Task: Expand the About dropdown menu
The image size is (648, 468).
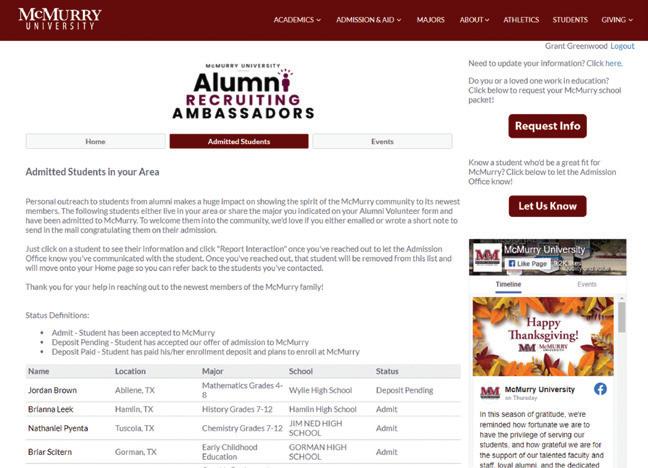Action: pos(474,20)
